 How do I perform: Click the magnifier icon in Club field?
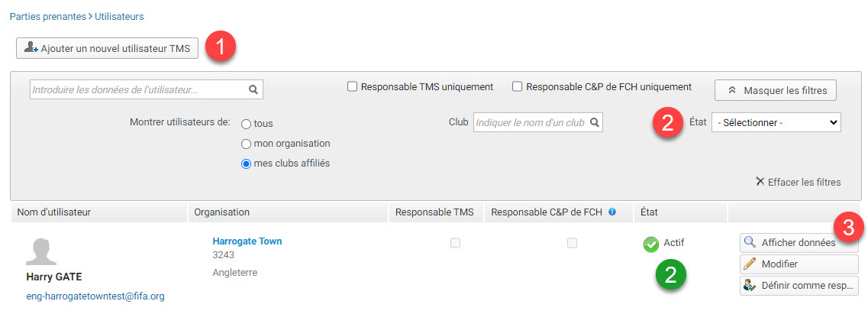click(x=594, y=122)
